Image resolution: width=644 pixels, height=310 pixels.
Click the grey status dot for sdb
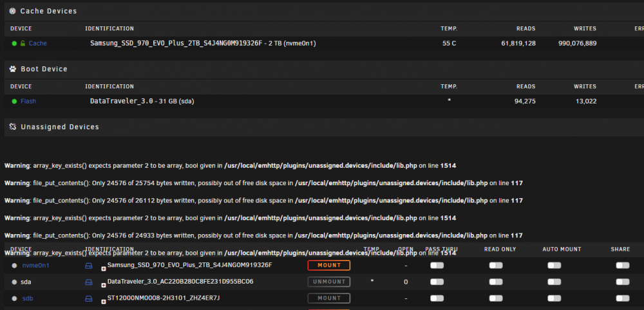click(14, 298)
